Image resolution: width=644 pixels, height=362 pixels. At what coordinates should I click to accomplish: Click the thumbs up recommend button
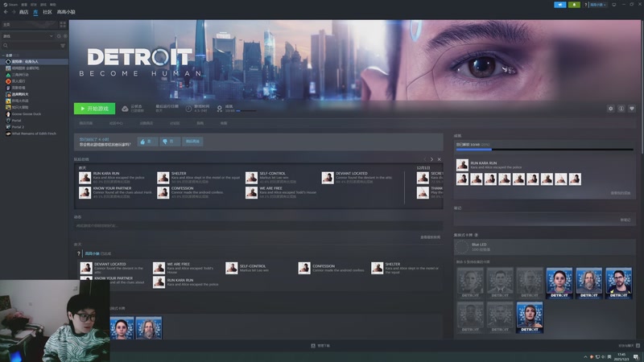147,142
